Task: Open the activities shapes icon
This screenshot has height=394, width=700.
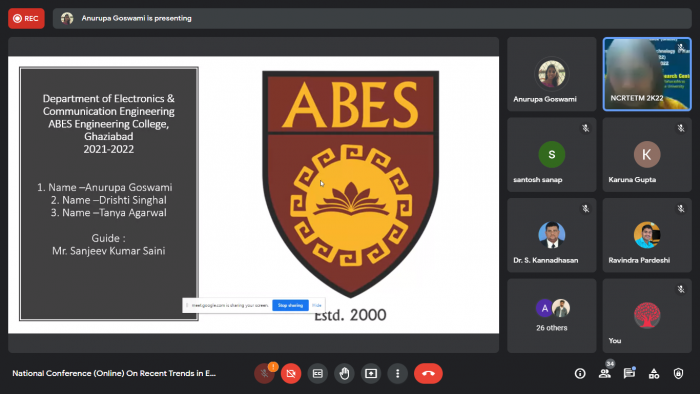Action: (x=654, y=373)
